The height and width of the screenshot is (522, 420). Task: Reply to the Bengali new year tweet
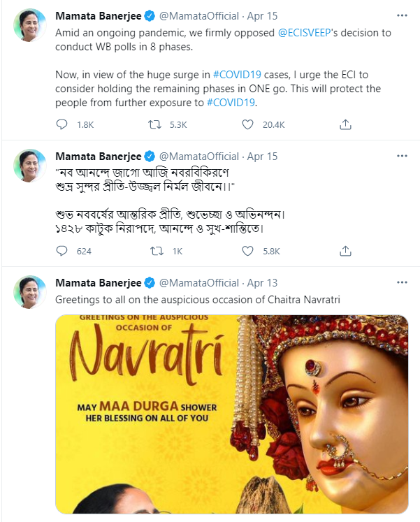click(x=62, y=250)
